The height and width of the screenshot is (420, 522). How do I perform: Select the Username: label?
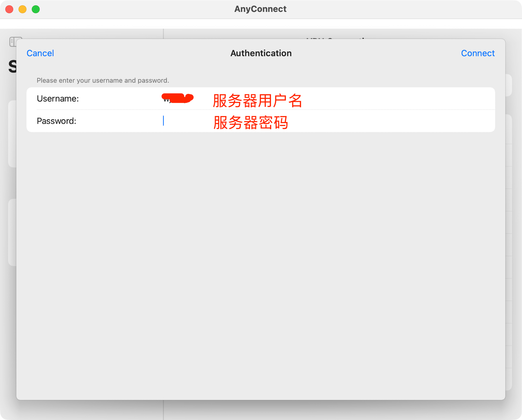coord(58,99)
